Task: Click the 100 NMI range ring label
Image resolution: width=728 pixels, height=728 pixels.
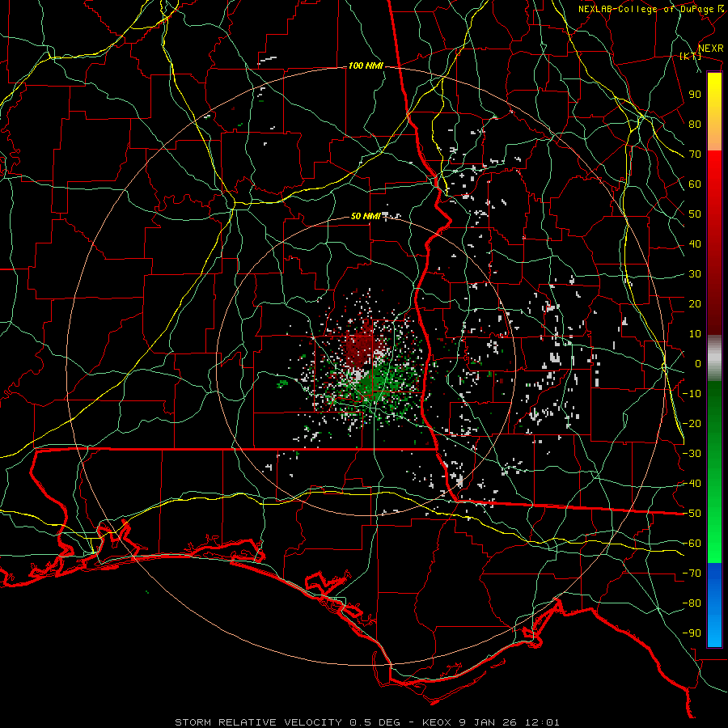Action: [x=366, y=66]
